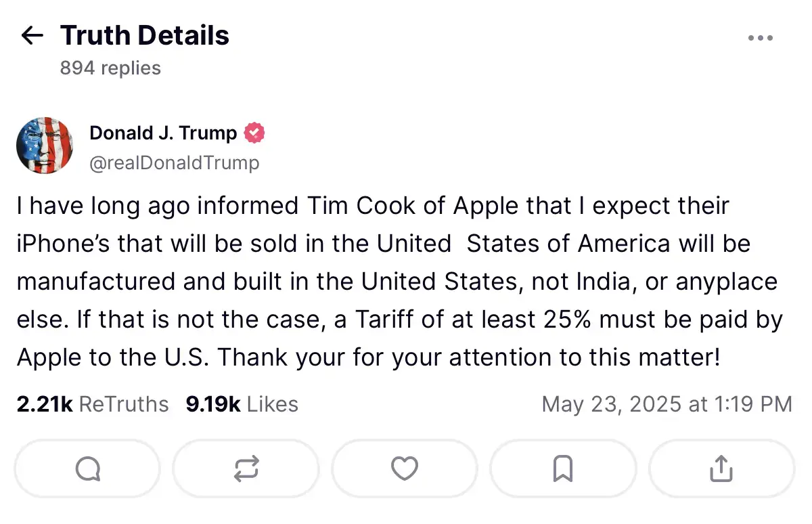This screenshot has width=812, height=524.
Task: Open Donald J. Trump's profile avatar
Action: pos(45,146)
